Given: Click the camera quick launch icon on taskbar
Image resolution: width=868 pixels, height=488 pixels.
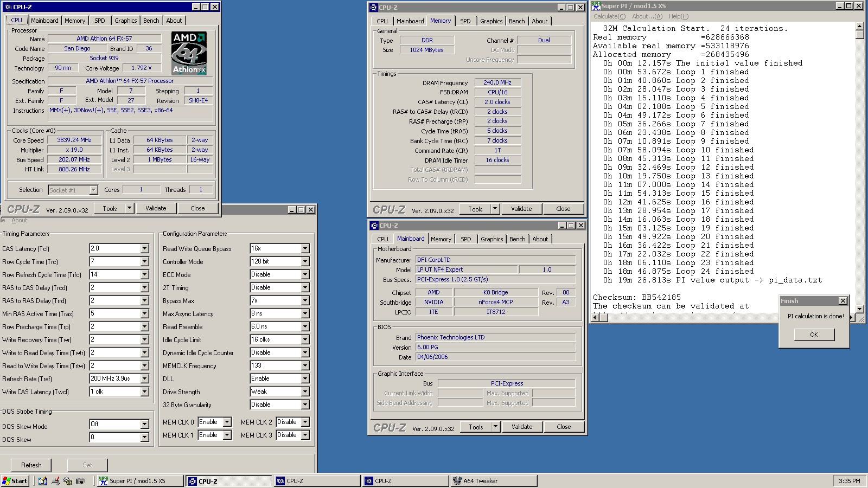Looking at the screenshot, I should coord(80,481).
